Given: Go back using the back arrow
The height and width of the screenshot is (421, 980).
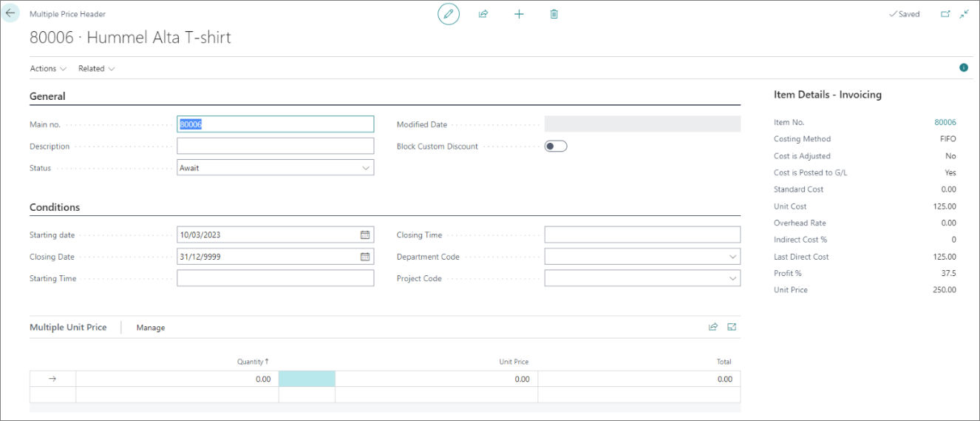Looking at the screenshot, I should click(x=10, y=13).
